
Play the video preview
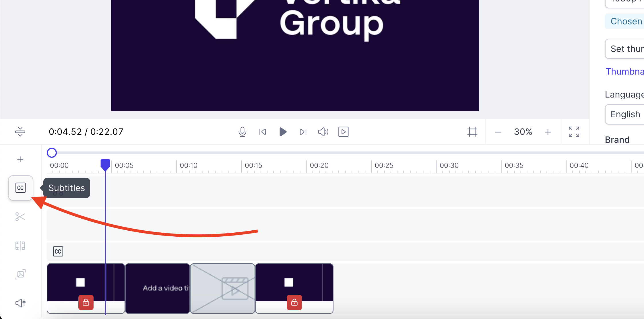[x=283, y=132]
